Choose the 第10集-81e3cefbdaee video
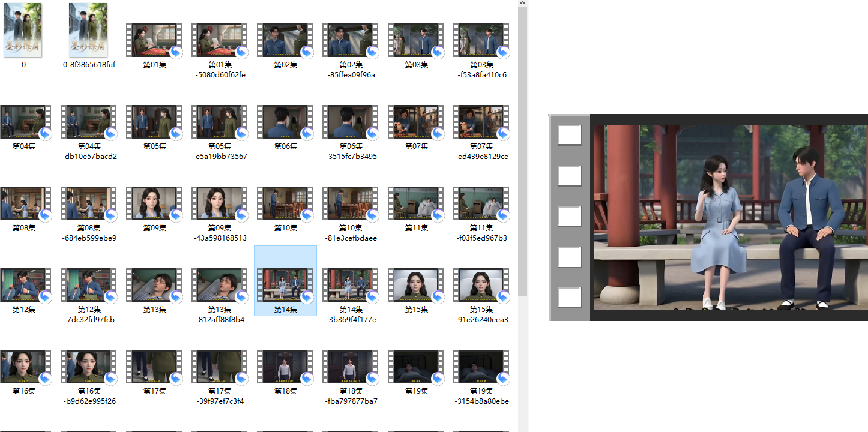 tap(351, 203)
